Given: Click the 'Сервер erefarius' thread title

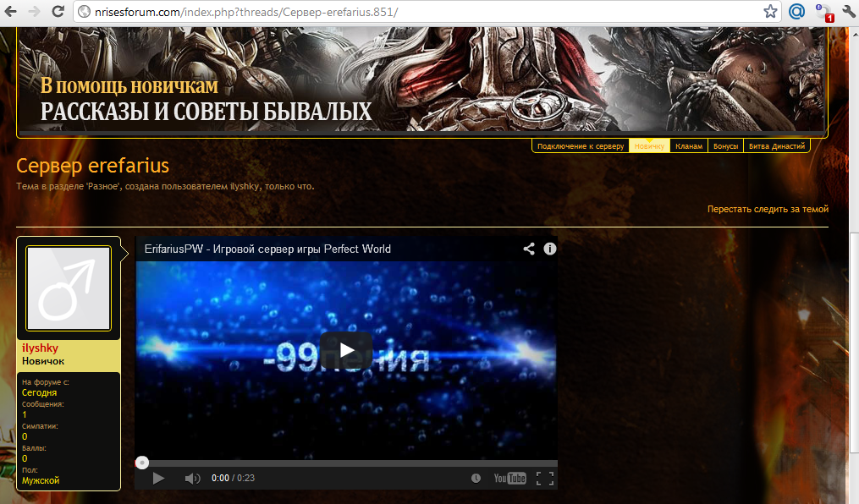Looking at the screenshot, I should 92,165.
